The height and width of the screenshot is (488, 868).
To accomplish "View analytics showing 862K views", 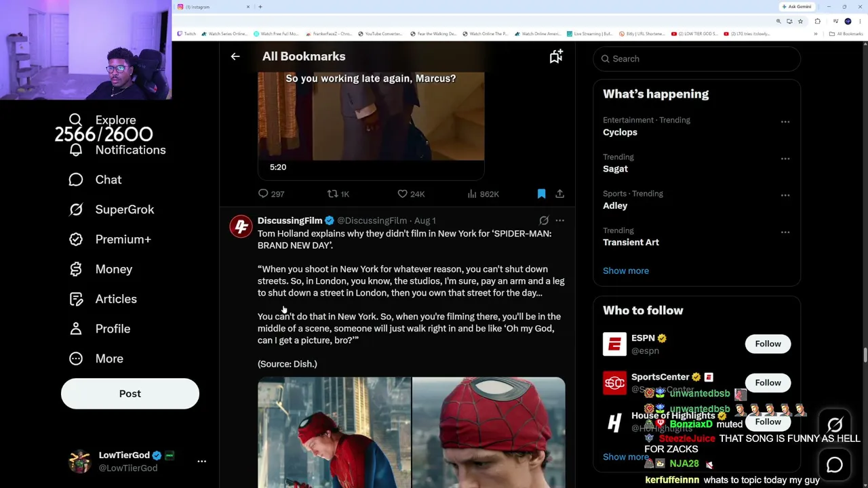I will point(483,194).
